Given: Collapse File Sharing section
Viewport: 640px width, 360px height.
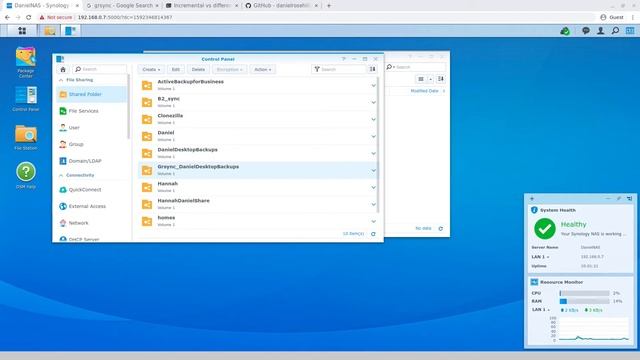Looking at the screenshot, I should 61,80.
